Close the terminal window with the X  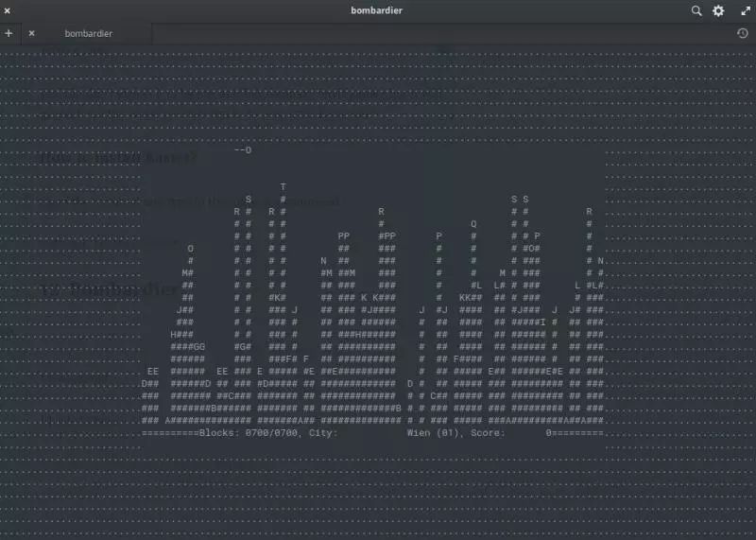click(x=8, y=10)
